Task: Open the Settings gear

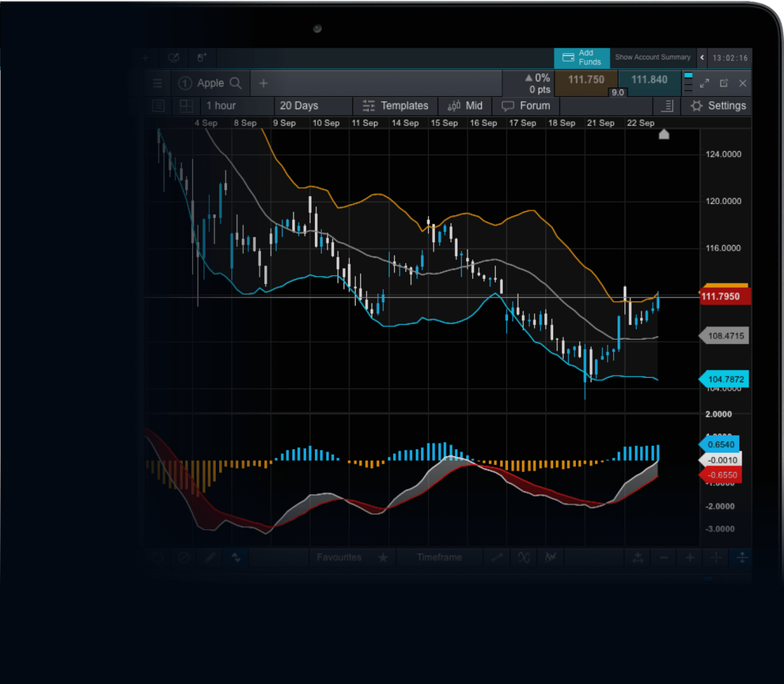Action: pyautogui.click(x=717, y=105)
